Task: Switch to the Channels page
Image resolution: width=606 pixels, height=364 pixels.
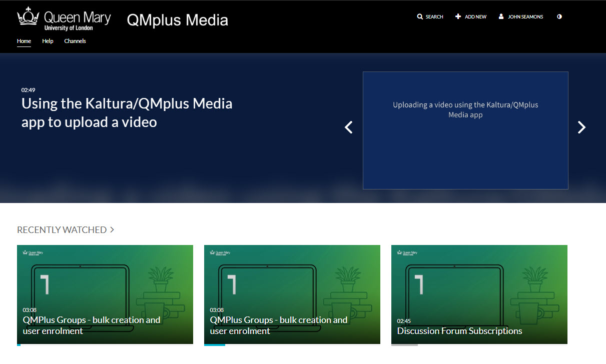Action: 75,41
